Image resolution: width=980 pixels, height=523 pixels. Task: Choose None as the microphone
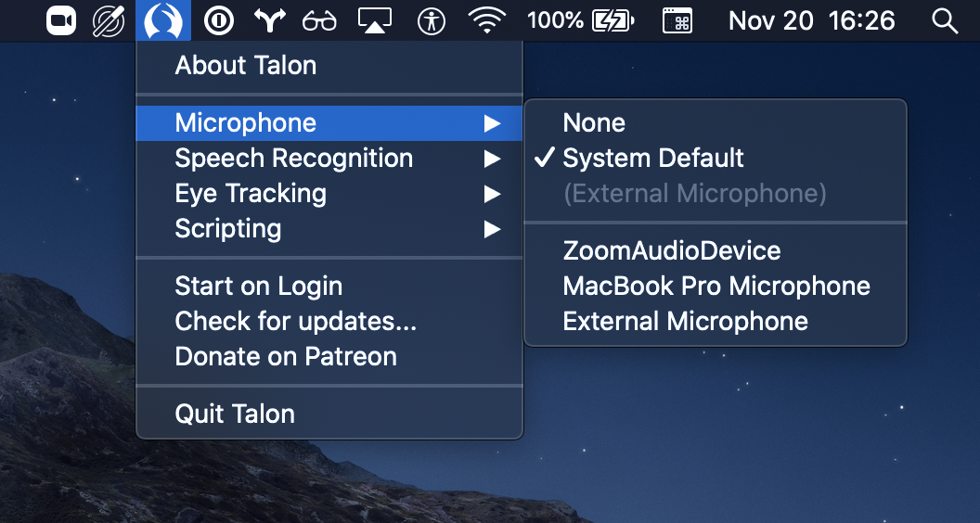594,123
